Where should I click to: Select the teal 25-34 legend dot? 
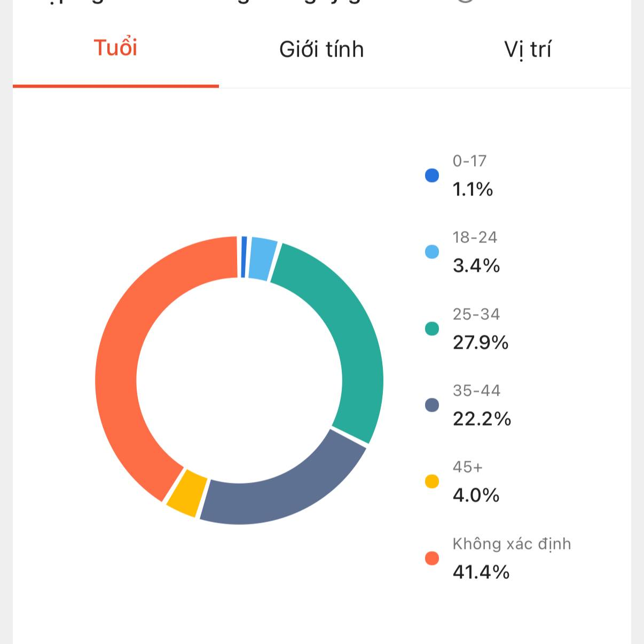click(x=432, y=328)
